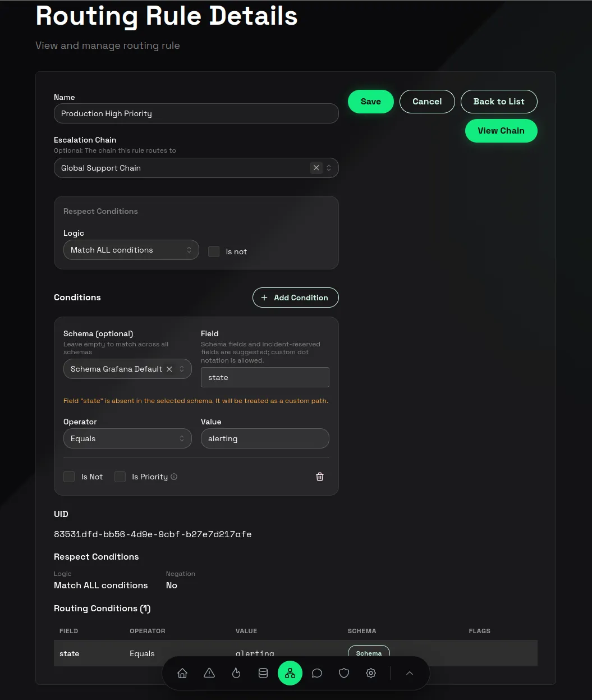Expand the dock with chevron up

pos(410,673)
